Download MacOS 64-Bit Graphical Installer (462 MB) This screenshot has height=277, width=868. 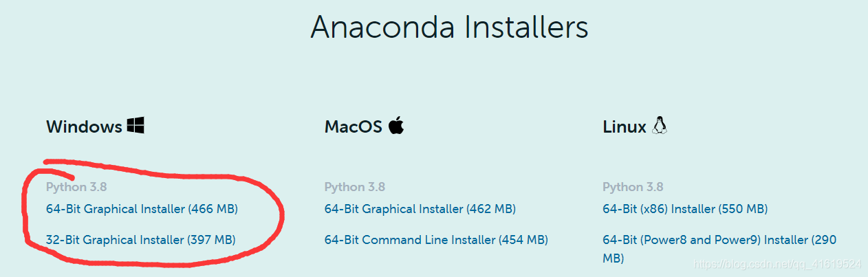tap(420, 208)
